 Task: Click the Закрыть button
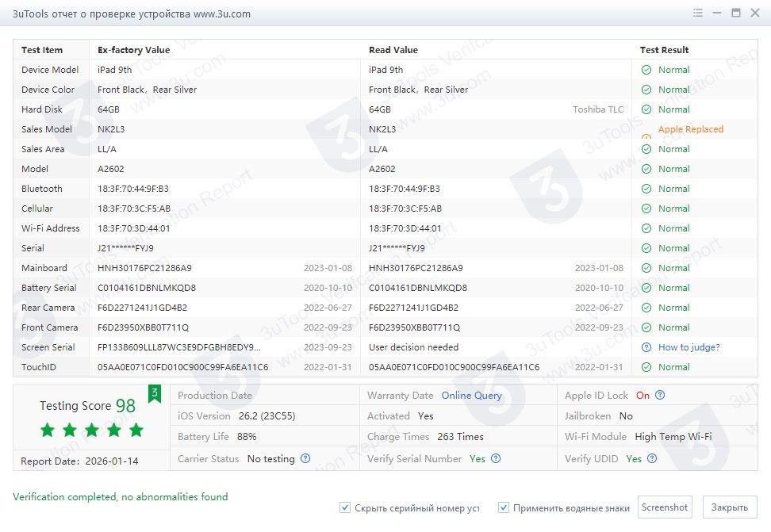[730, 507]
